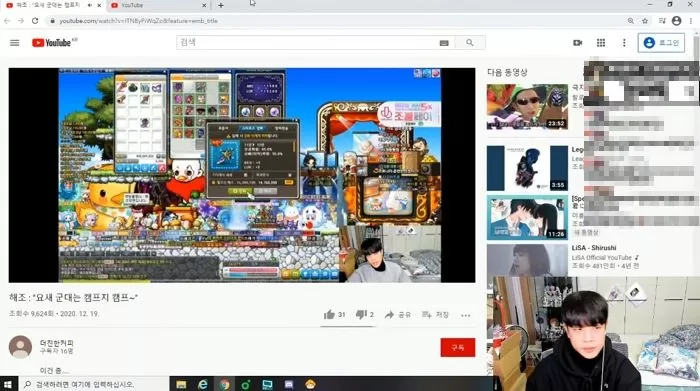This screenshot has height=391, width=700.
Task: Open the LiSA - Shirushi video title
Action: tap(594, 248)
